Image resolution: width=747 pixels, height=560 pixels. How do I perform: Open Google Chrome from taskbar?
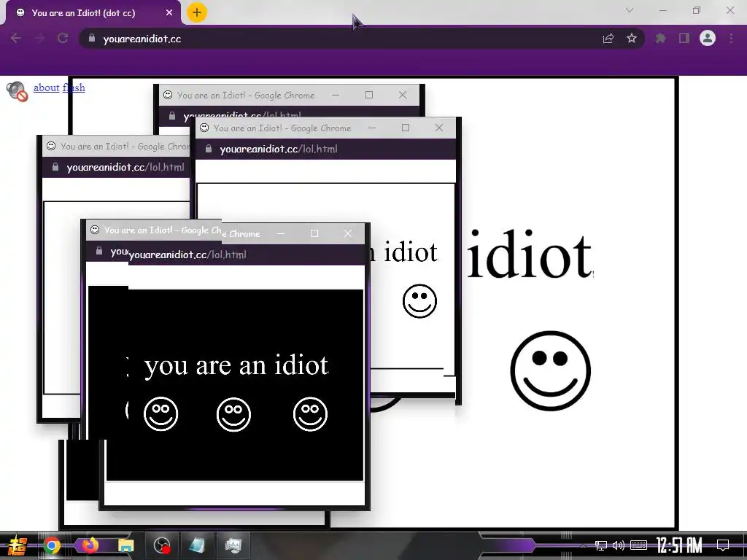tap(52, 545)
